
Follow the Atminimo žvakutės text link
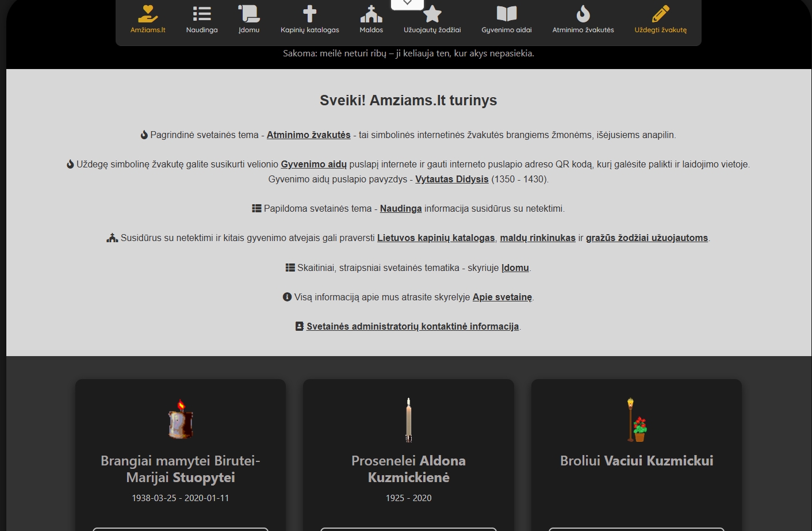click(308, 135)
